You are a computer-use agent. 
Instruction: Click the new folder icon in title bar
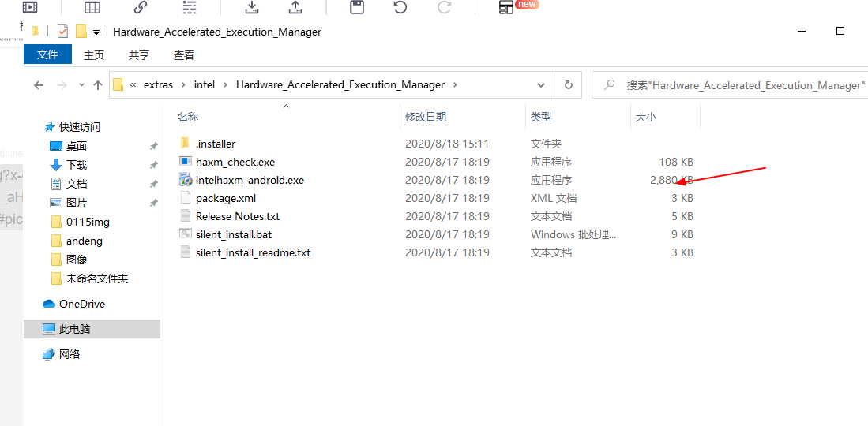[x=81, y=32]
